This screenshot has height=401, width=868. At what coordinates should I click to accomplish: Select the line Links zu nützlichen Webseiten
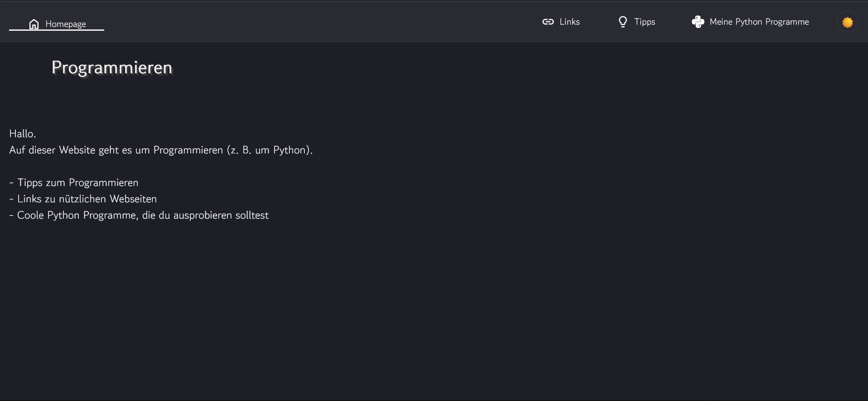coord(83,199)
